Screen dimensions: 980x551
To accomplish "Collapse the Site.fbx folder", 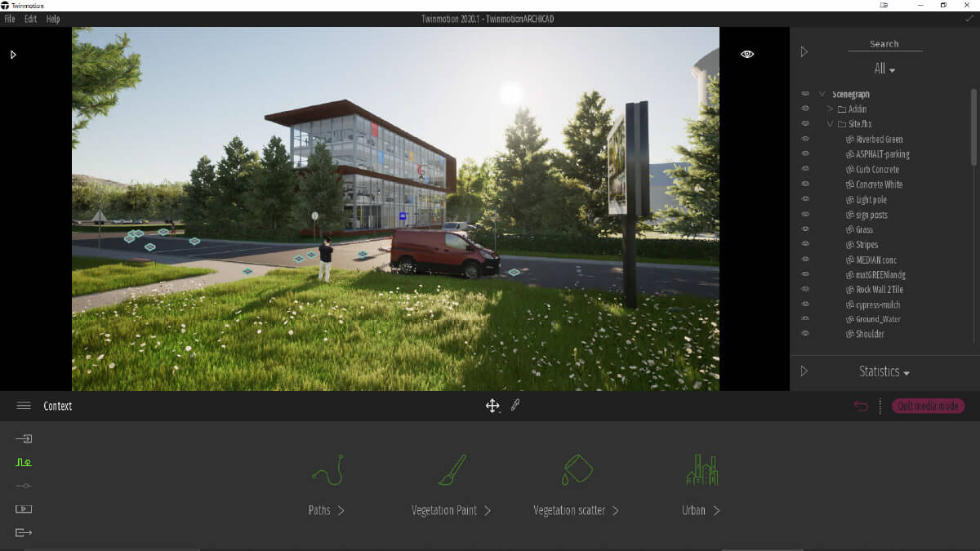I will [831, 124].
